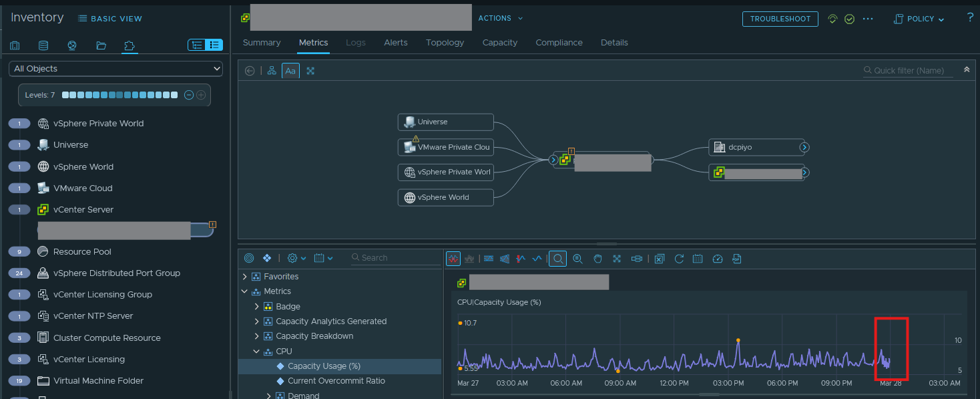Open the globe inventory icon tab
This screenshot has width=980, height=399.
(72, 45)
